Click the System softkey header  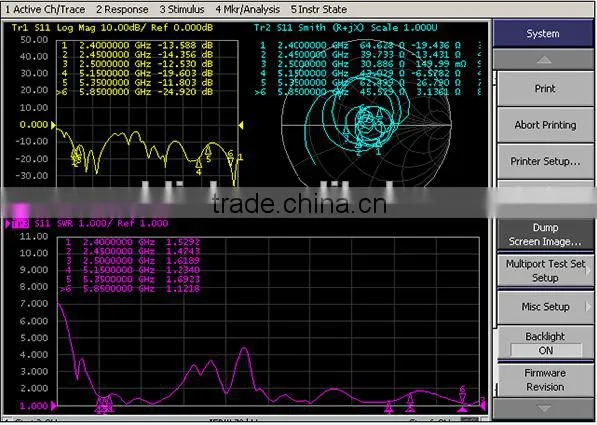[543, 34]
